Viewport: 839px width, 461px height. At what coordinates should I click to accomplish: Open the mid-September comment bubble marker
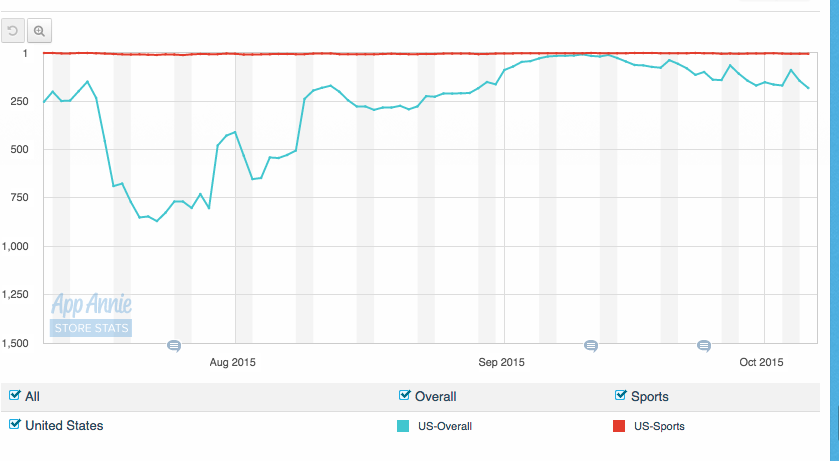coord(591,346)
